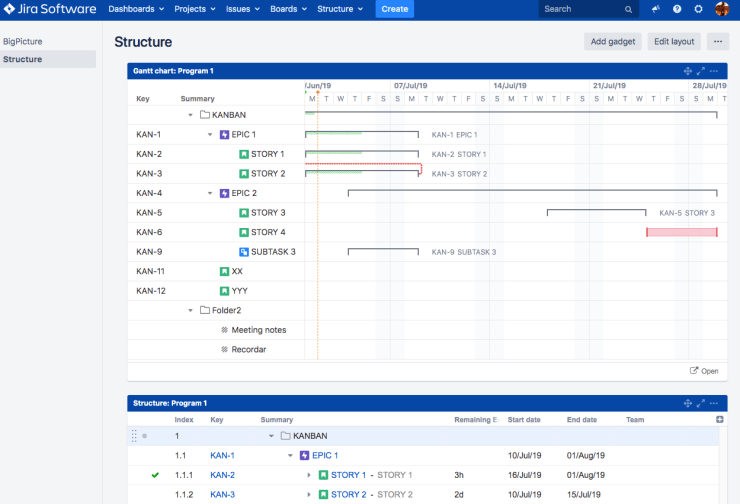Open the Structure gadget more options icon
This screenshot has height=504, width=740.
pyautogui.click(x=715, y=403)
